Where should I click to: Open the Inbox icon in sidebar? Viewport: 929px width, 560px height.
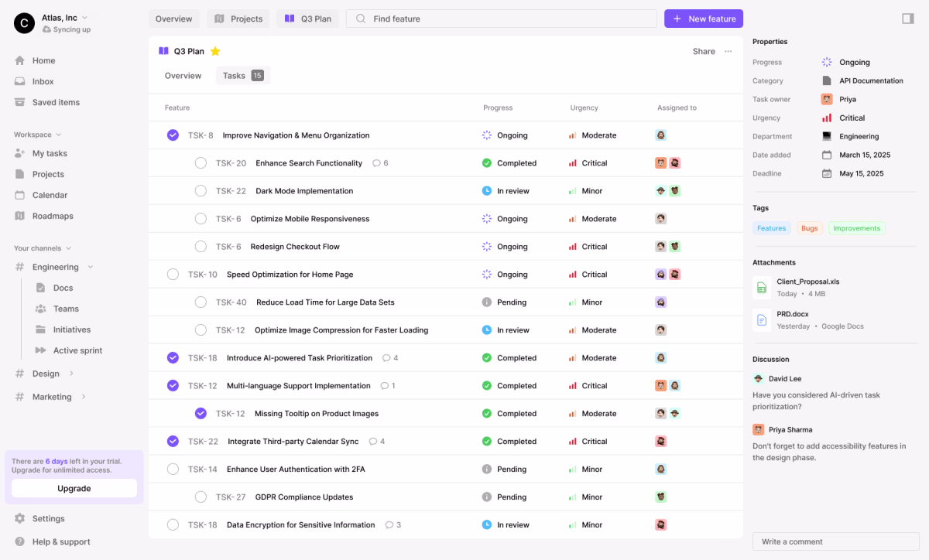19,81
